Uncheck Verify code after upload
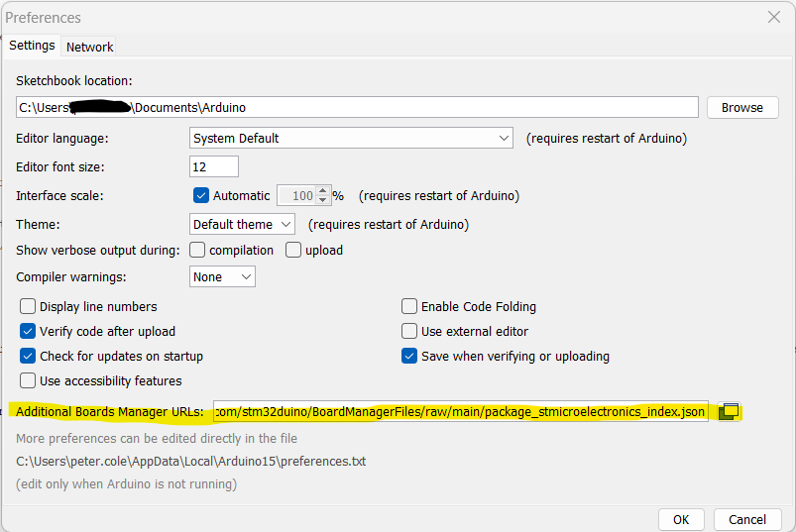This screenshot has width=796, height=532. click(28, 332)
